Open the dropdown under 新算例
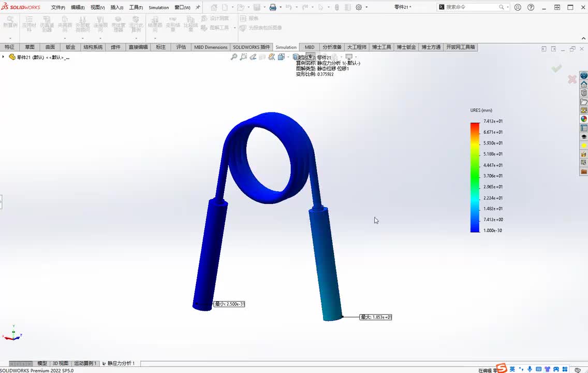 click(x=10, y=38)
